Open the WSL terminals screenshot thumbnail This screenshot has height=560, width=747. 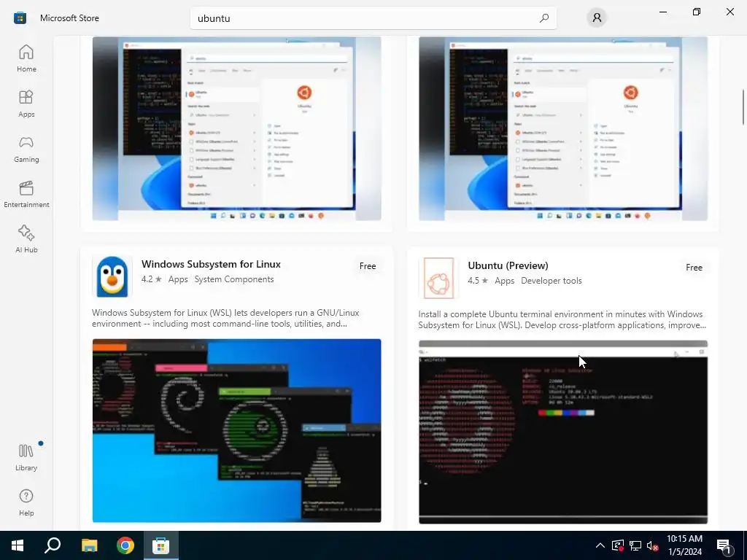pyautogui.click(x=237, y=430)
